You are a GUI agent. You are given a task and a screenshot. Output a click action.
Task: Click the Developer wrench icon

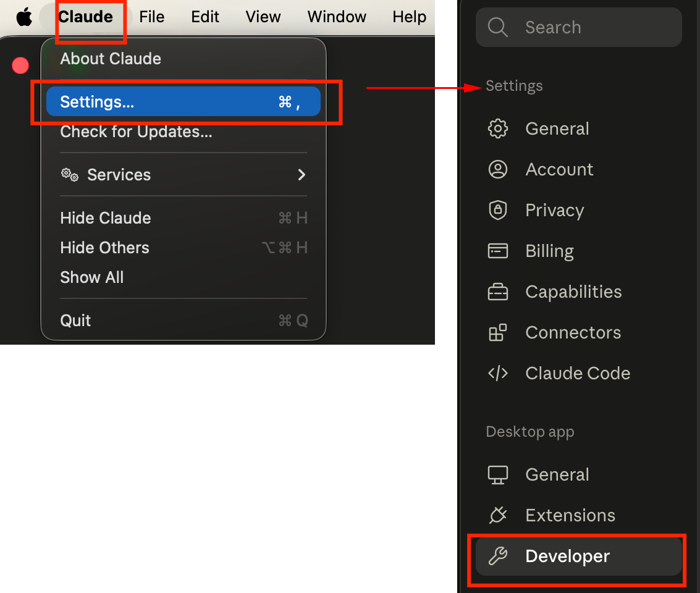pyautogui.click(x=498, y=556)
